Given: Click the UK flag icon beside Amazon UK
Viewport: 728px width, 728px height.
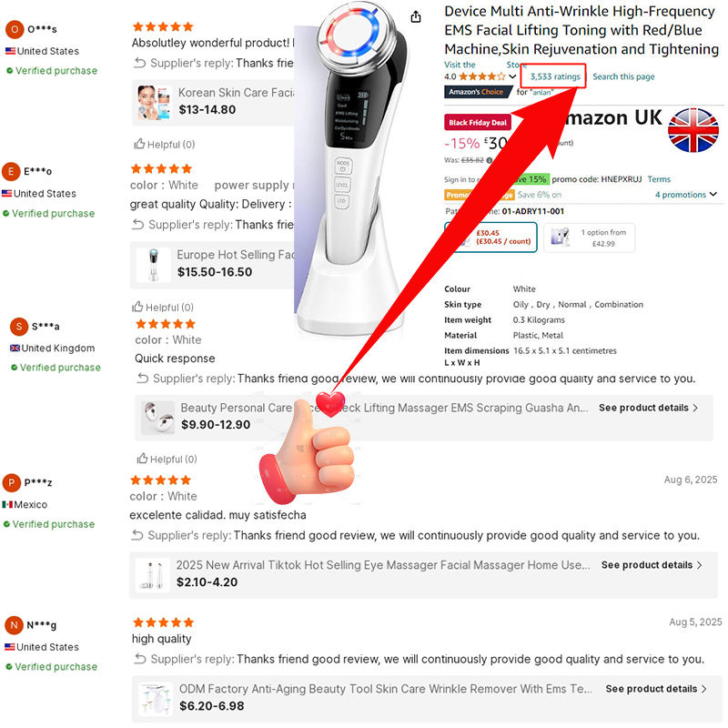Looking at the screenshot, I should tap(693, 130).
